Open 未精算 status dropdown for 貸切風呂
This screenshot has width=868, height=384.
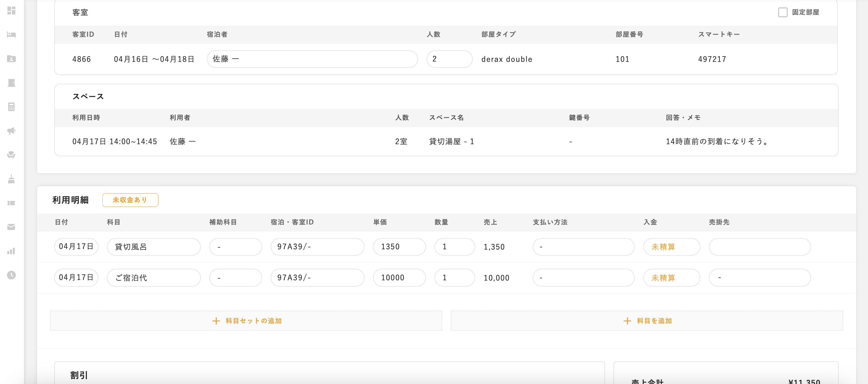pyautogui.click(x=671, y=247)
